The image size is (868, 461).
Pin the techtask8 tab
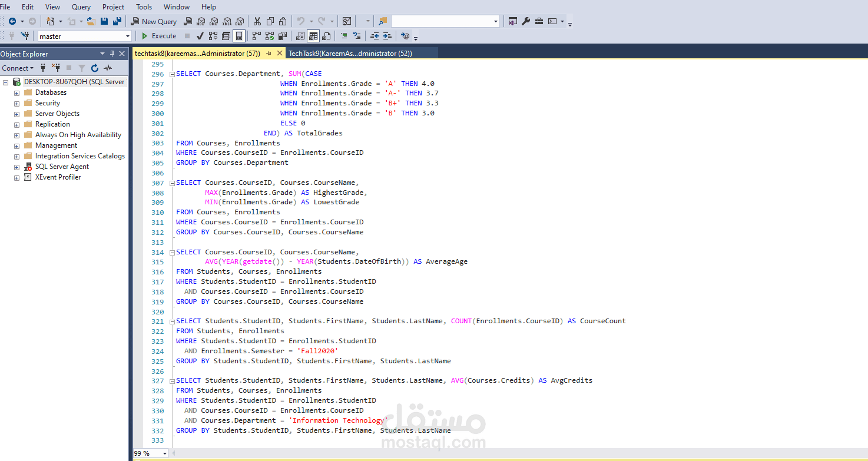pos(269,53)
